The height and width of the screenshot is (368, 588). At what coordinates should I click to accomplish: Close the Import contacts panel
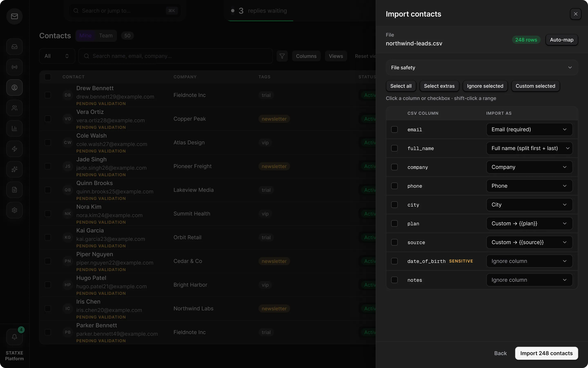pyautogui.click(x=576, y=14)
